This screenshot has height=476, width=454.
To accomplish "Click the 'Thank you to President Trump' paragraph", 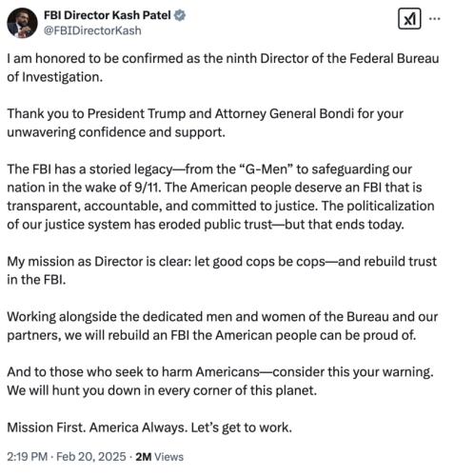I will point(206,123).
